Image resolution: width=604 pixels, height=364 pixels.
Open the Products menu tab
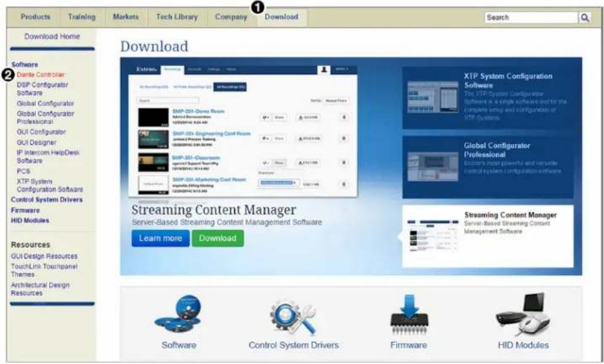tap(35, 17)
